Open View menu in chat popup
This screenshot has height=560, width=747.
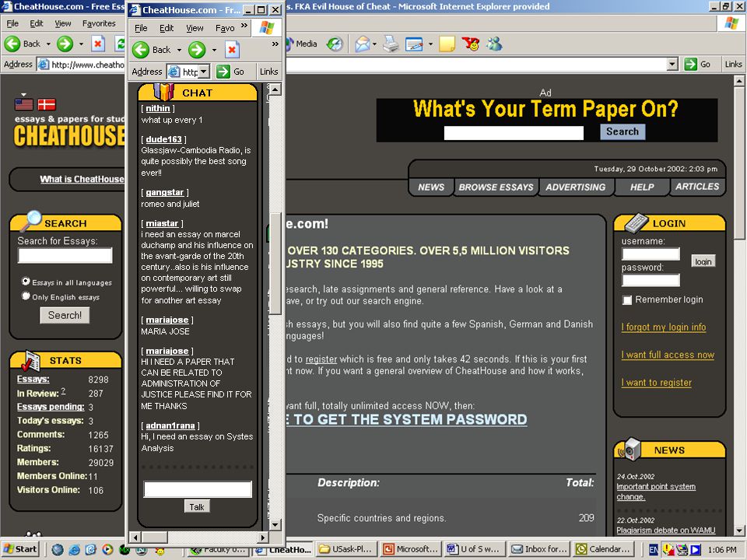(195, 28)
